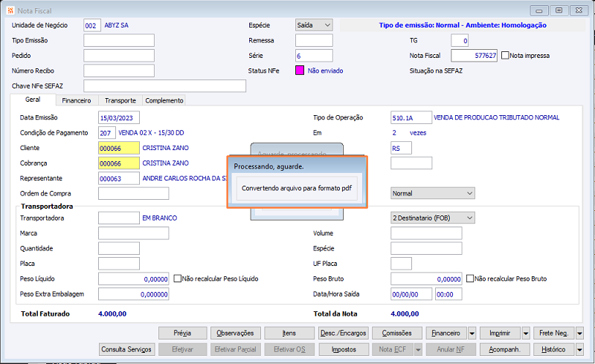
Task: Click the Nota Fiscal number field 577627
Action: [474, 56]
